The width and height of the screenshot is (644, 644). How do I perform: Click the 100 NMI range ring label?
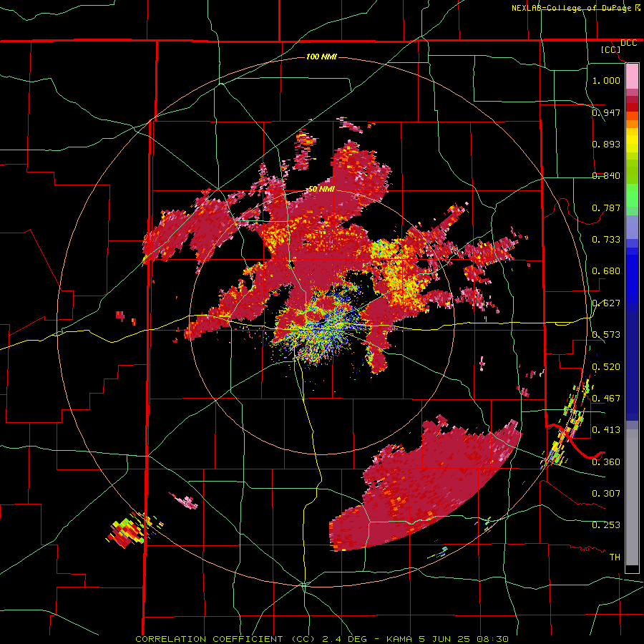(x=321, y=57)
